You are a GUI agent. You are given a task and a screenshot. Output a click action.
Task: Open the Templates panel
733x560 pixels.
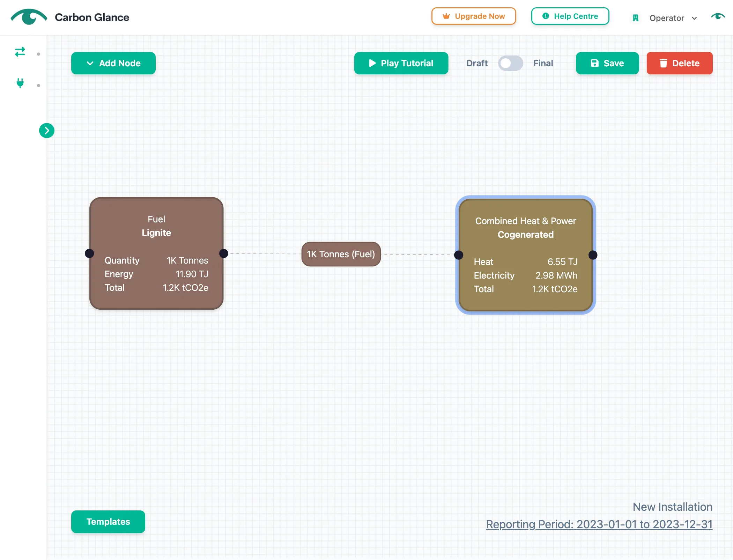(108, 522)
